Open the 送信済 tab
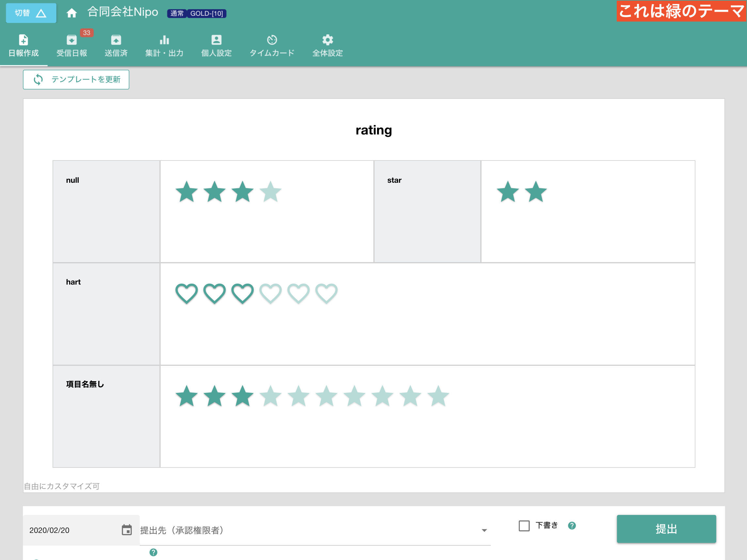This screenshot has height=560, width=747. (116, 46)
